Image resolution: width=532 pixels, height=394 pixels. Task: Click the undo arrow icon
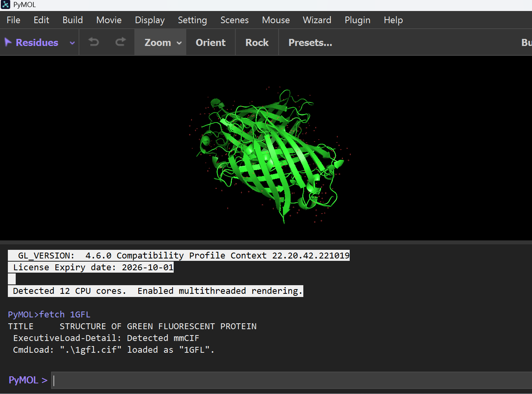click(94, 42)
